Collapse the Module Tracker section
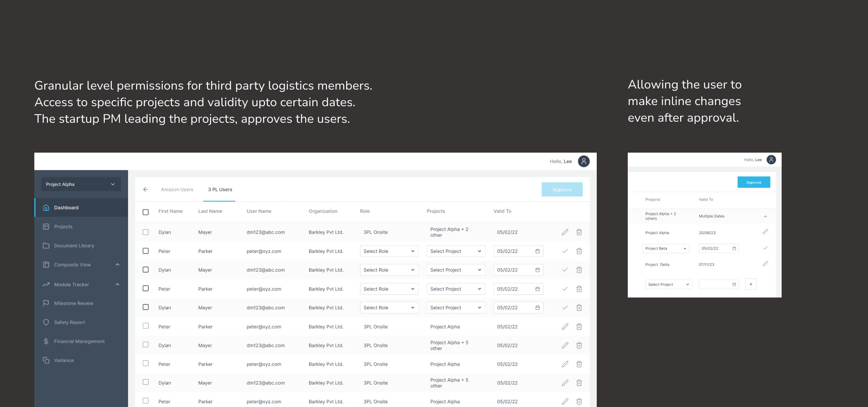The width and height of the screenshot is (868, 407). (117, 284)
